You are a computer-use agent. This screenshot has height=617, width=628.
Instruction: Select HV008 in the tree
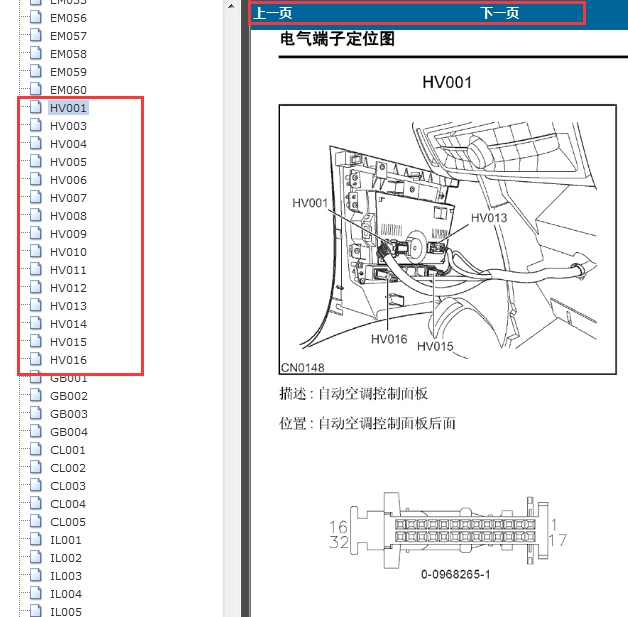68,216
